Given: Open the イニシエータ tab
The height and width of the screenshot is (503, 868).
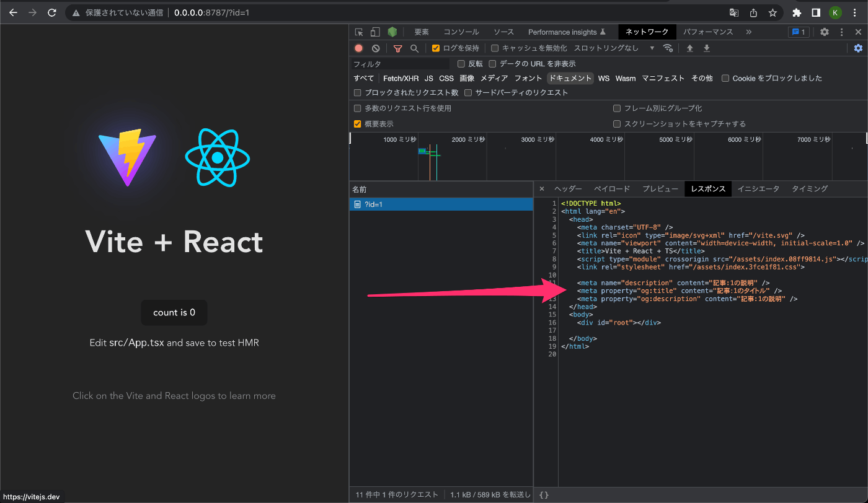Looking at the screenshot, I should pos(758,189).
